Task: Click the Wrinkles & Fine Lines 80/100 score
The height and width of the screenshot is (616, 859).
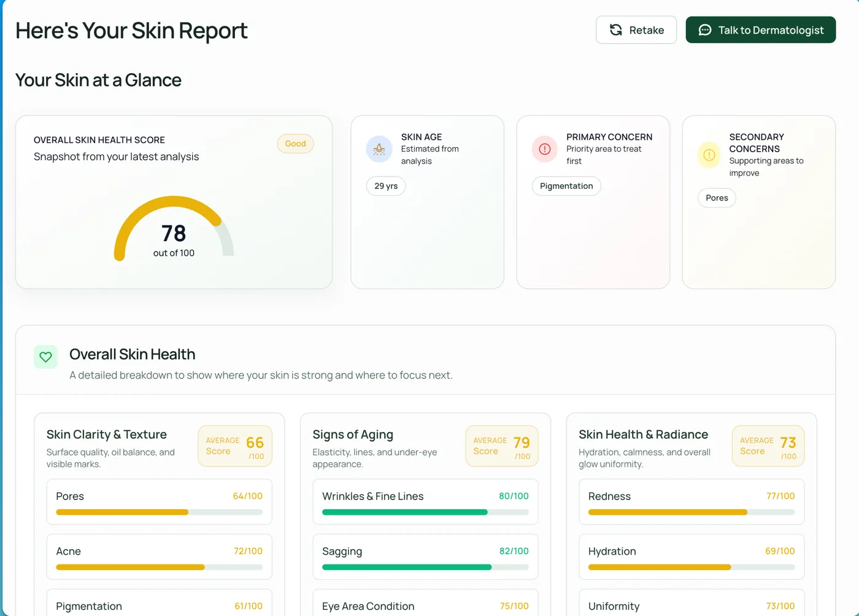Action: click(514, 496)
